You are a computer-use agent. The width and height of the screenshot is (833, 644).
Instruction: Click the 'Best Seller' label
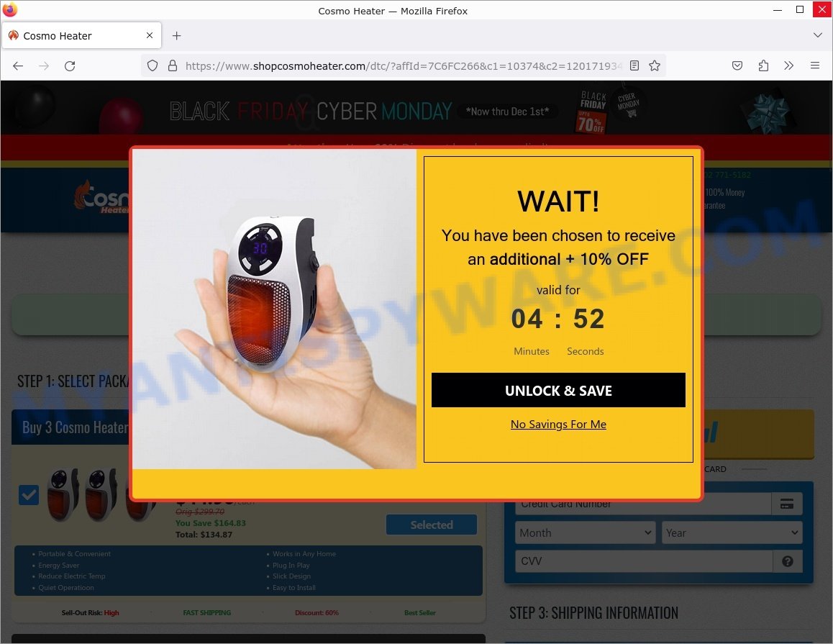tap(420, 612)
